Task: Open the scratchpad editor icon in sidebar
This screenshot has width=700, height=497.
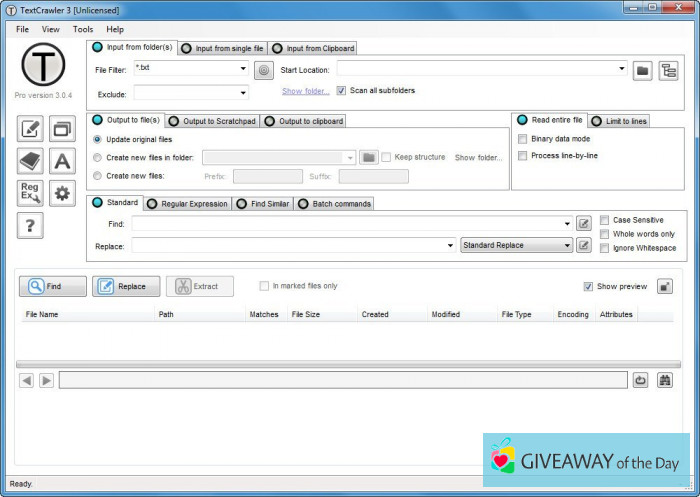Action: pyautogui.click(x=30, y=129)
